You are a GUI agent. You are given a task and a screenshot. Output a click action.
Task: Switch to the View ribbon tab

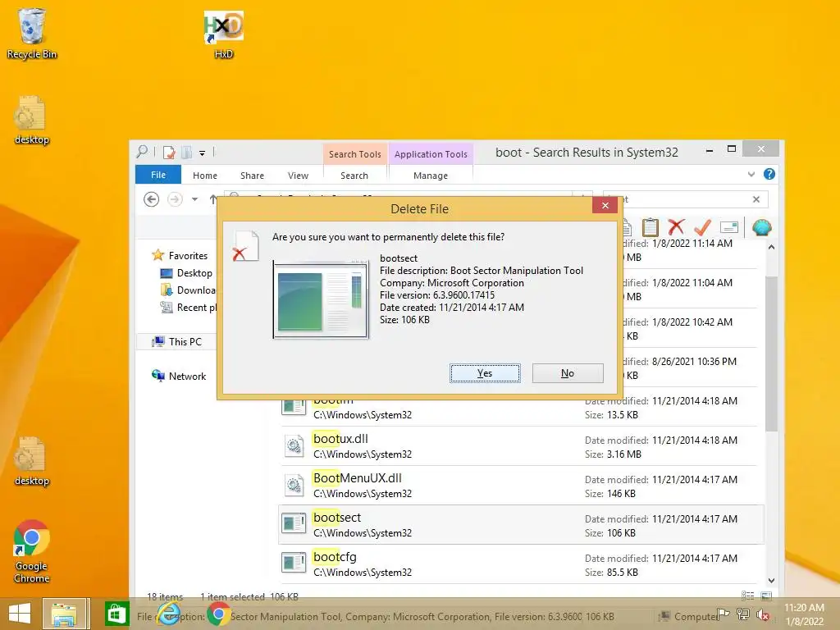298,176
